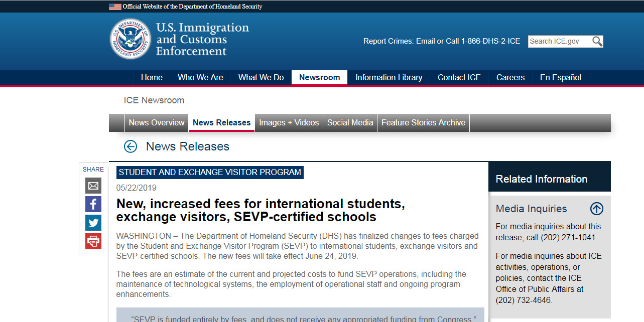Share this release on Twitter
The width and height of the screenshot is (644, 322).
(x=93, y=223)
